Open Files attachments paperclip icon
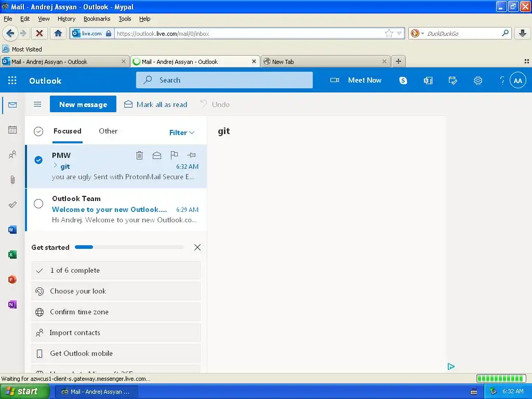Viewport: 532px width, 399px height. 12,180
